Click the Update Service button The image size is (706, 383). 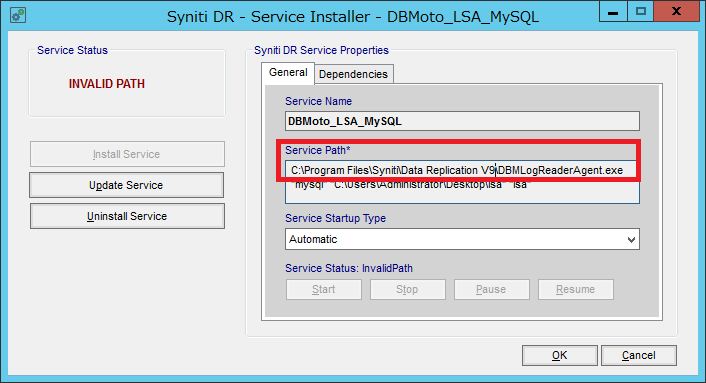(x=127, y=185)
